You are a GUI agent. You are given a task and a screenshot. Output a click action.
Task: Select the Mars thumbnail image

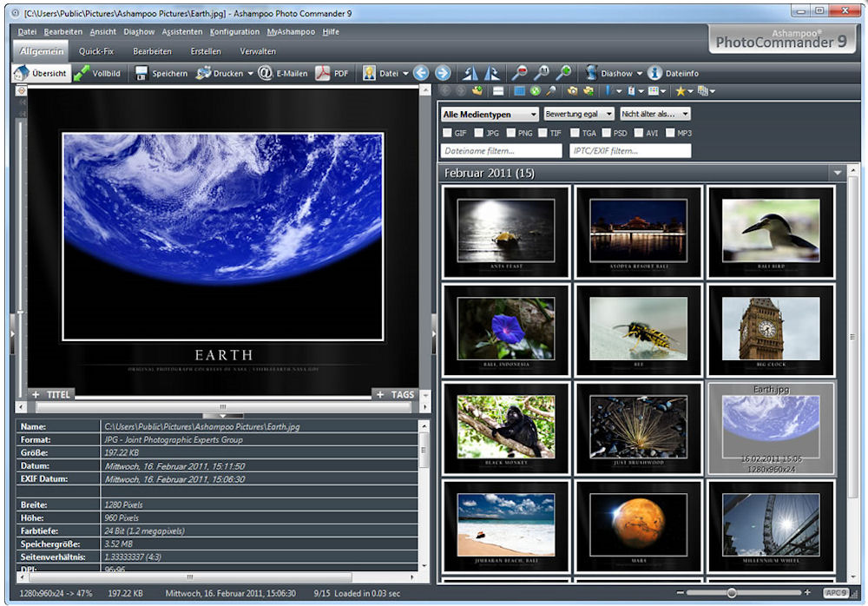click(x=638, y=525)
